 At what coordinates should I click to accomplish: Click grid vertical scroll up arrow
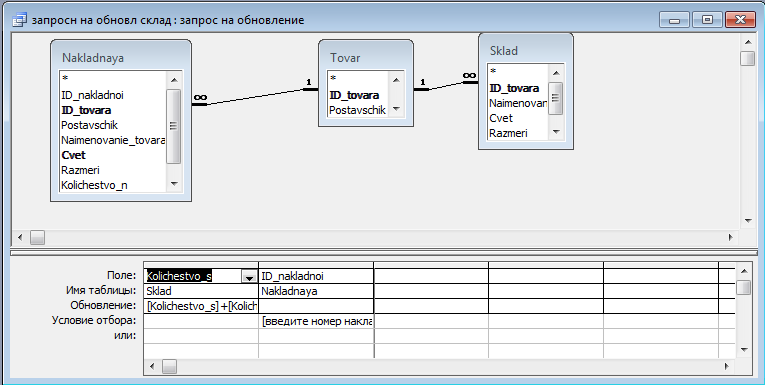pyautogui.click(x=743, y=271)
